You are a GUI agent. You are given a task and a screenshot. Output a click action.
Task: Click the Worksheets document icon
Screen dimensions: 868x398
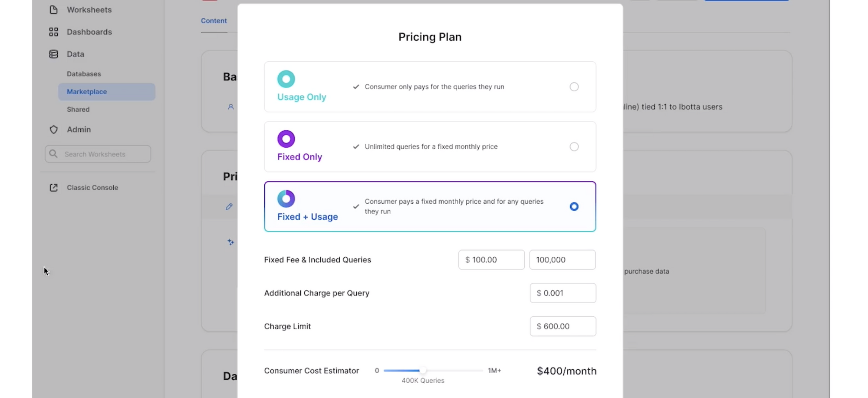click(x=53, y=10)
